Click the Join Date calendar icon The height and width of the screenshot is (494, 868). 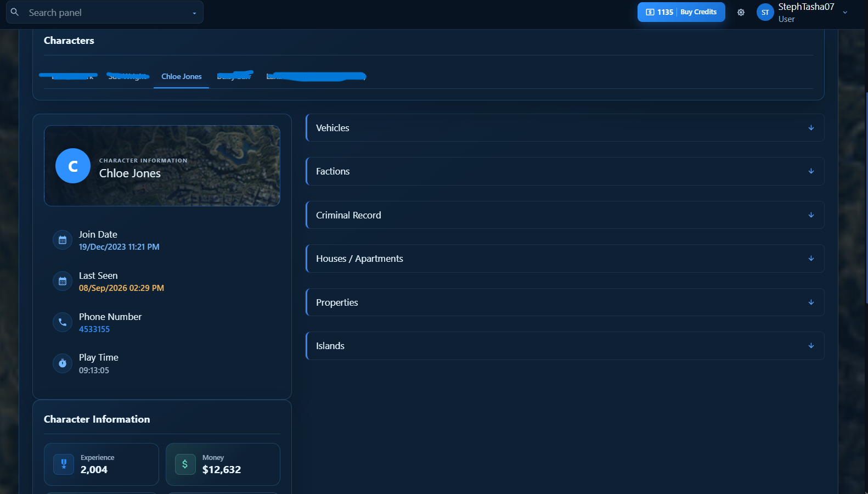coord(63,240)
